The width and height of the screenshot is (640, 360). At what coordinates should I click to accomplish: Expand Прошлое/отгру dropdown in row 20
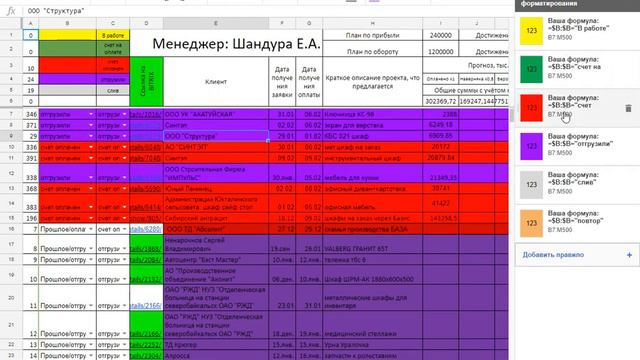(x=91, y=306)
